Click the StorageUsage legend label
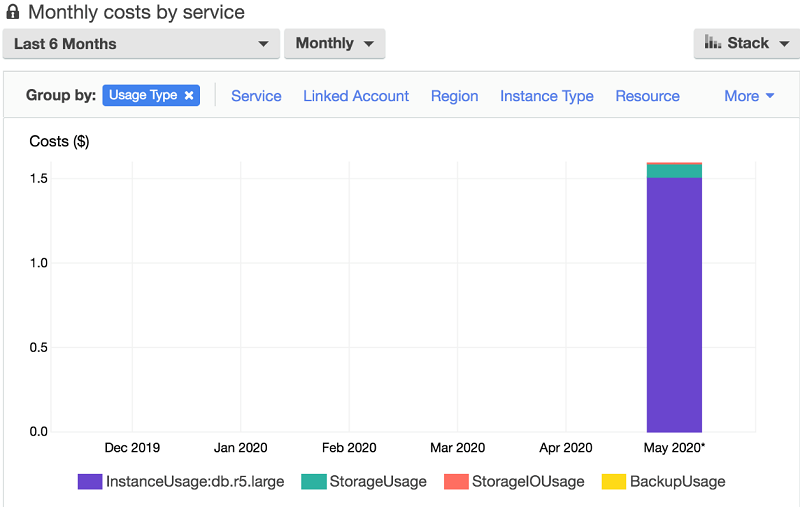The image size is (800, 507). (378, 481)
